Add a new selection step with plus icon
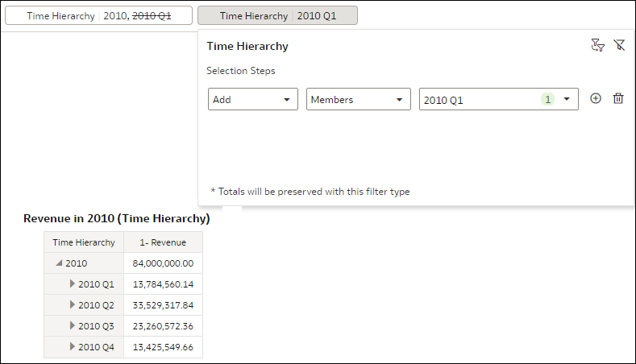 (x=596, y=98)
